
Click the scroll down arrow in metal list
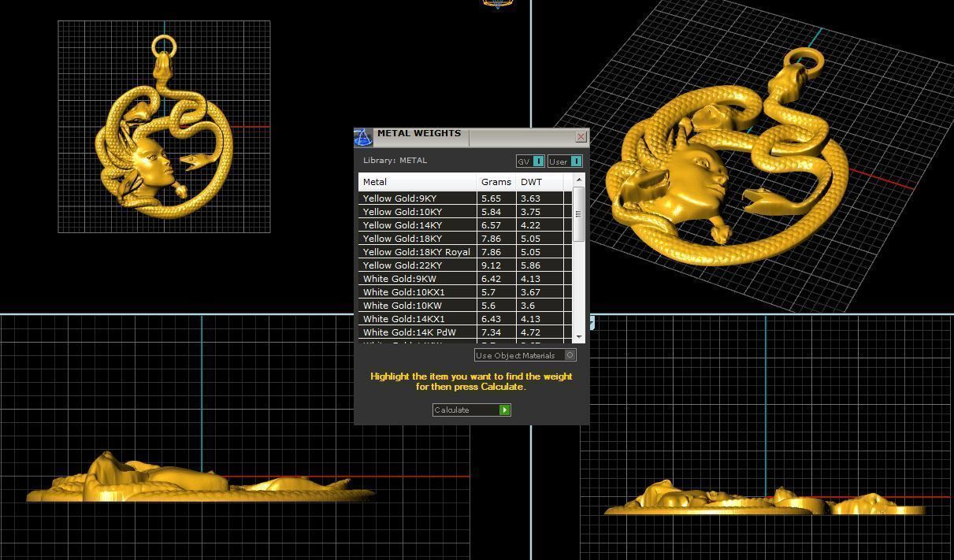coord(579,337)
